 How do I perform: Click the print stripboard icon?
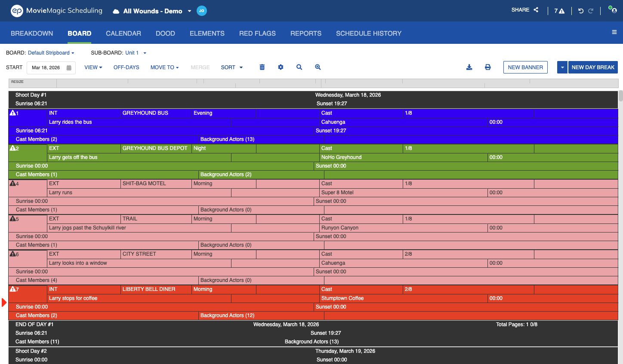point(488,67)
